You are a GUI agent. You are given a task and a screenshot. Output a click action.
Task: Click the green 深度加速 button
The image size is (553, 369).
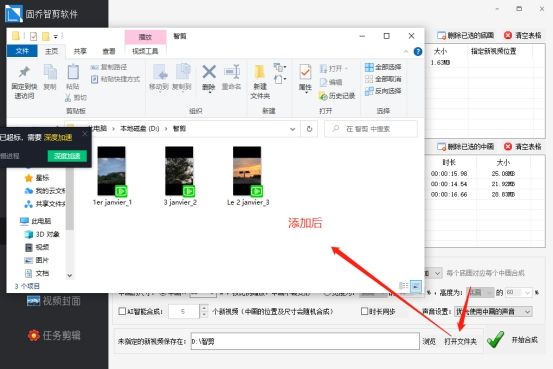point(67,156)
